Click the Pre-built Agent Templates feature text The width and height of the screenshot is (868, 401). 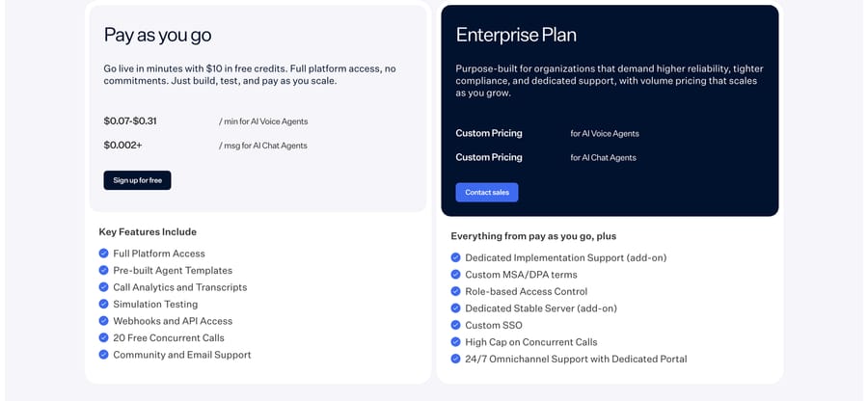(173, 271)
